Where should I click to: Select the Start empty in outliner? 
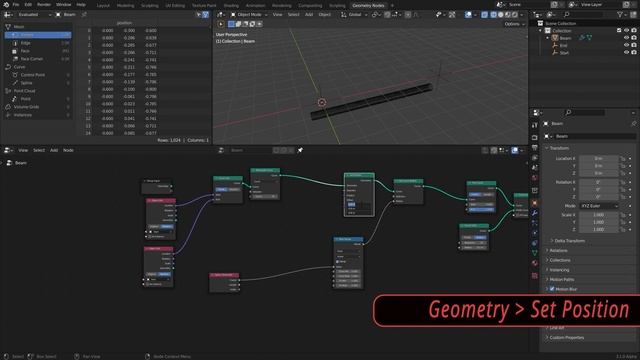tap(564, 53)
